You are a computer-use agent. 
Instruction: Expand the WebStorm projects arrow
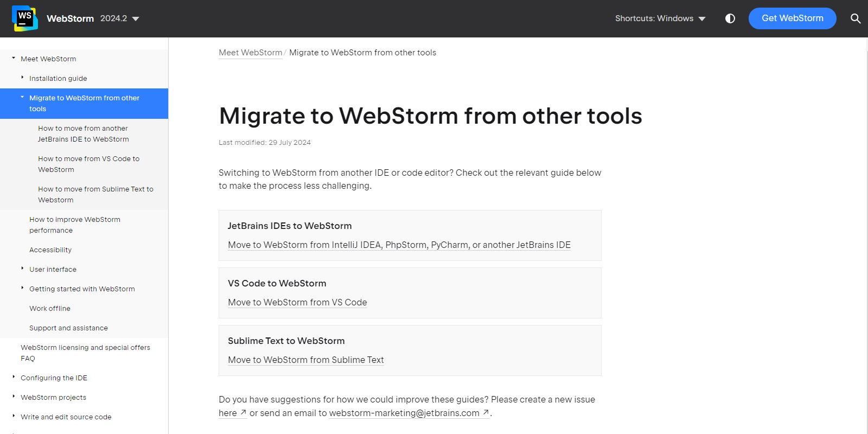point(14,397)
